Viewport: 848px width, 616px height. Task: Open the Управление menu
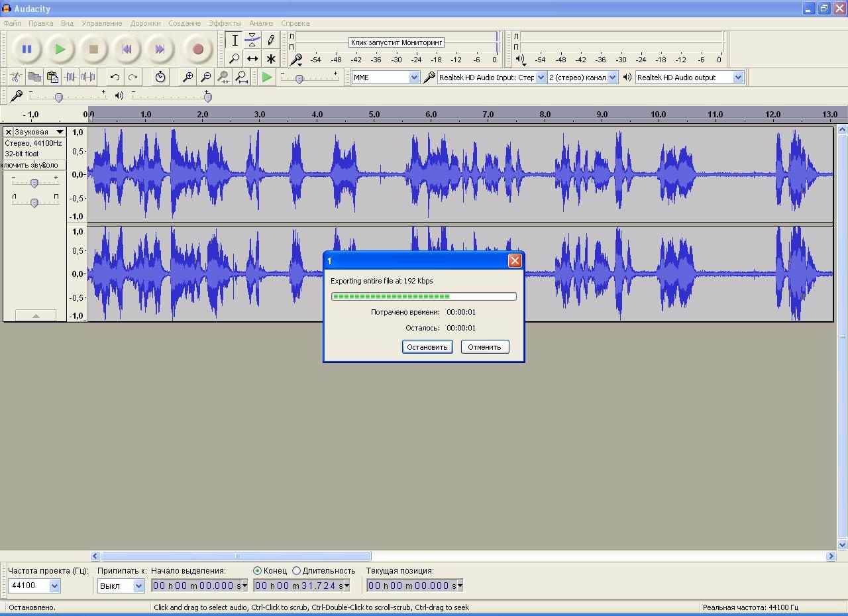(x=101, y=23)
